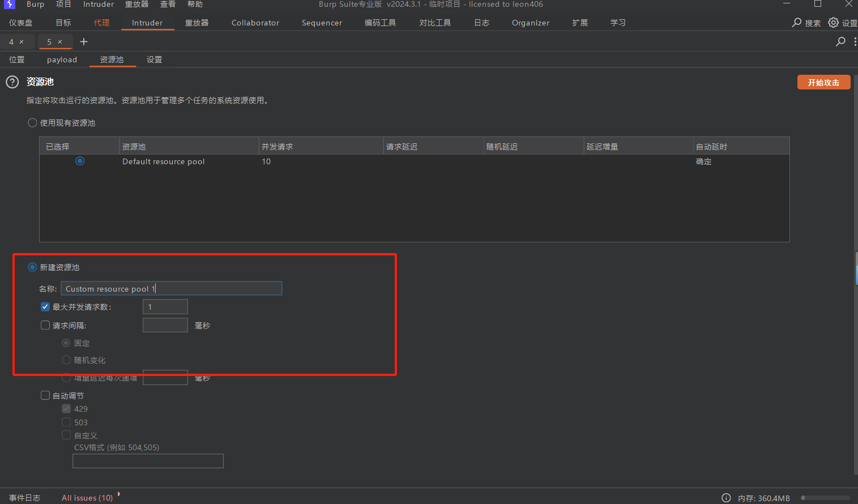The image size is (858, 504).
Task: Open the resource pool help icon
Action: [12, 82]
